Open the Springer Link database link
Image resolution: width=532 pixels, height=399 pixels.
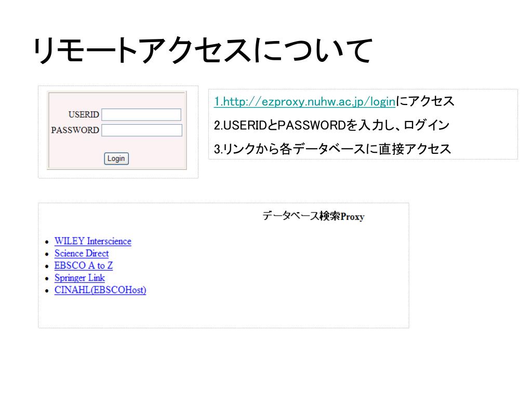tap(79, 278)
